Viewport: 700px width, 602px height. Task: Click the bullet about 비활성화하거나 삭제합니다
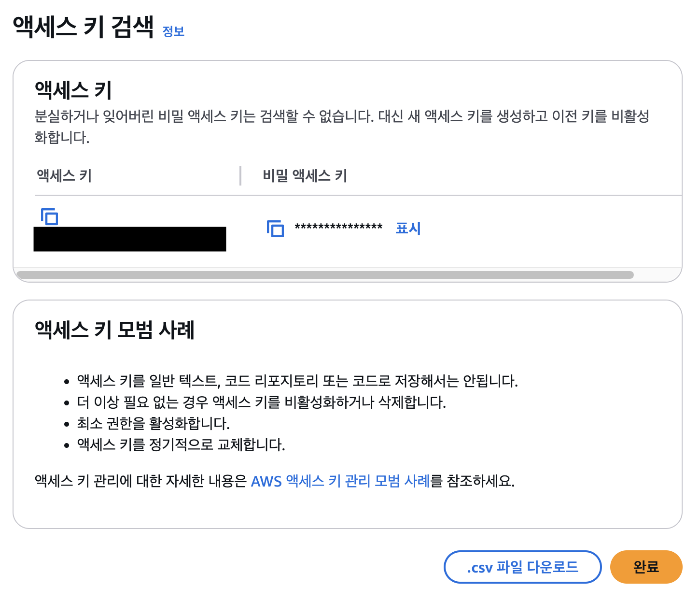[261, 402]
